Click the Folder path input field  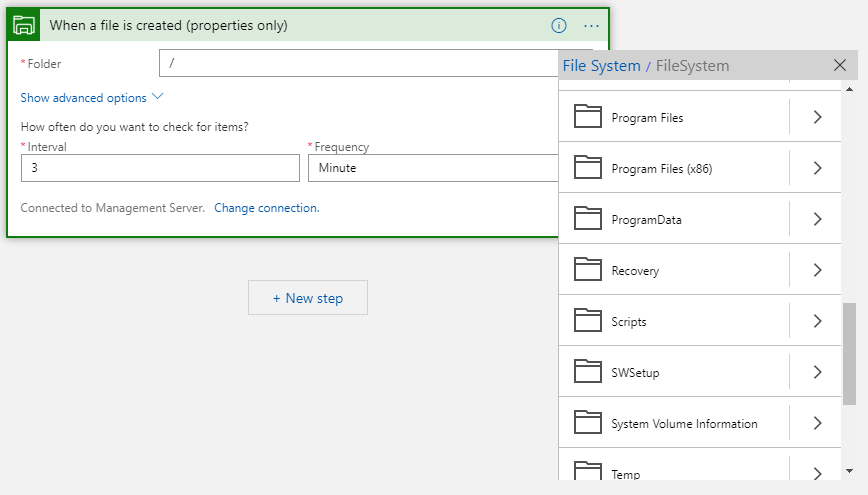(359, 63)
